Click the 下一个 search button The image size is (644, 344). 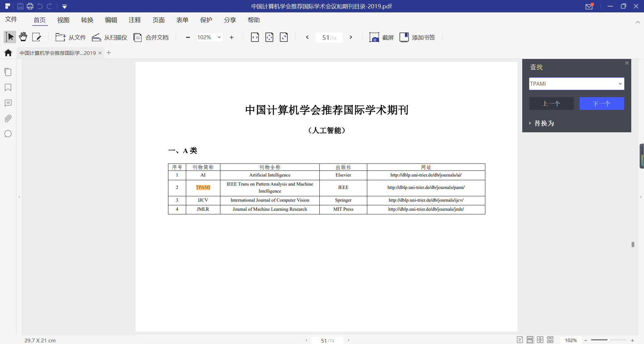(602, 104)
